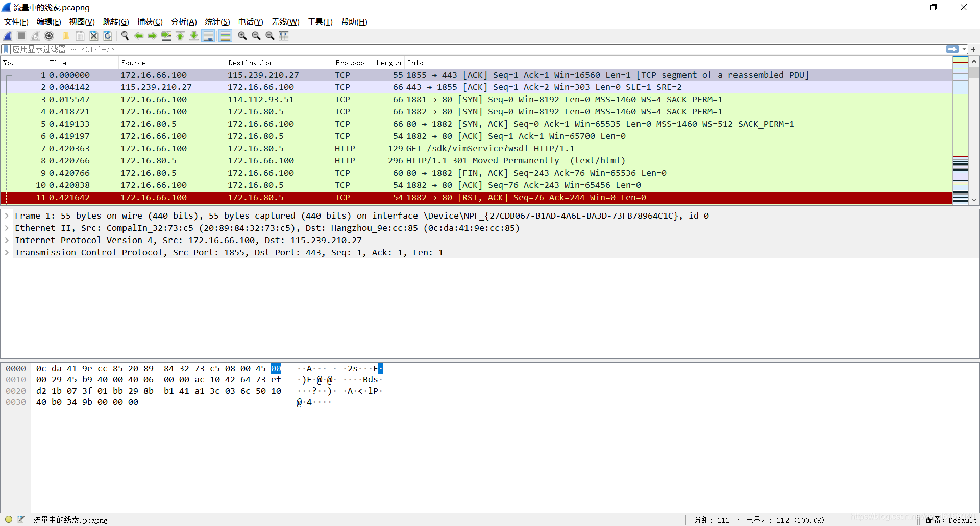Click the 配置: Default profile status
This screenshot has height=526, width=980.
tap(951, 520)
